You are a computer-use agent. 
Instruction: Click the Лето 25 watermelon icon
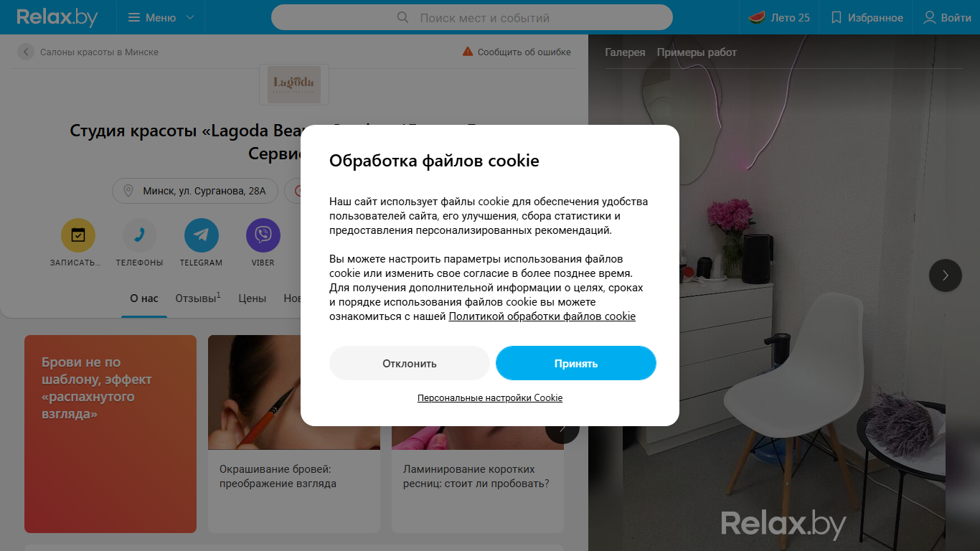point(756,18)
